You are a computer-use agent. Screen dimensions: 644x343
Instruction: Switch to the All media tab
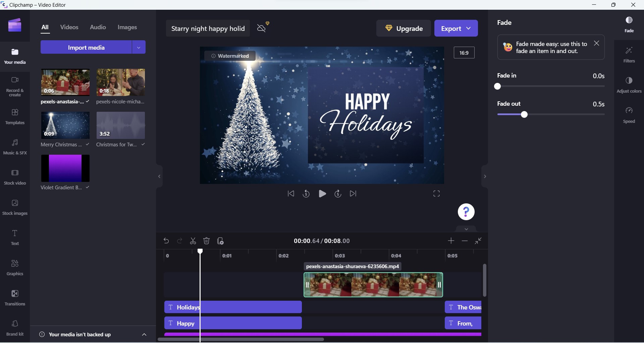(45, 28)
